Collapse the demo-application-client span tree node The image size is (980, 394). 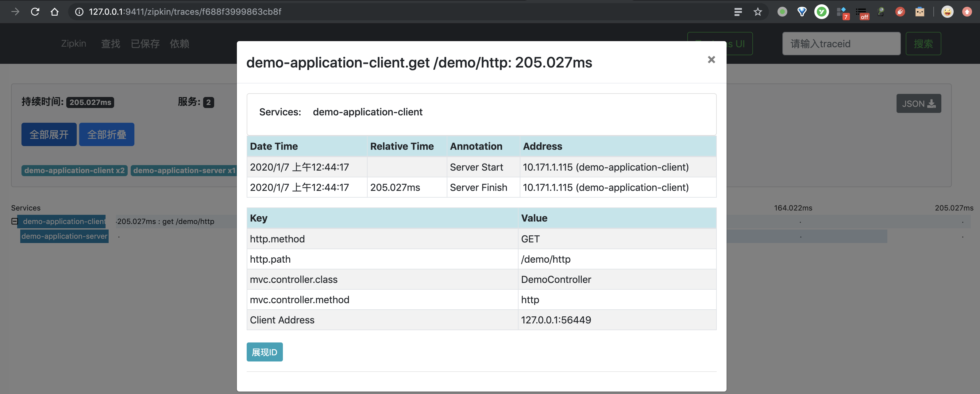click(14, 221)
